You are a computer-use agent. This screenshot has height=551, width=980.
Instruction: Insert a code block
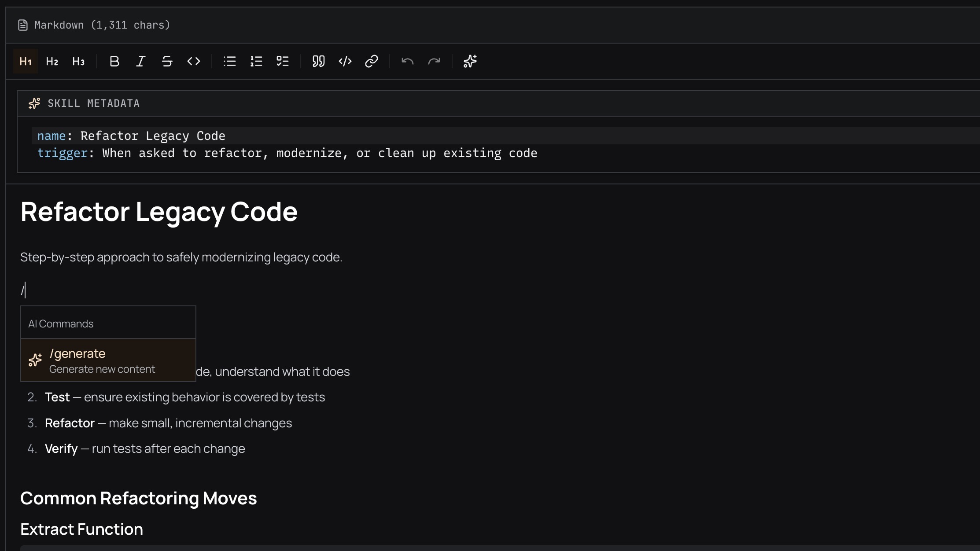coord(345,61)
